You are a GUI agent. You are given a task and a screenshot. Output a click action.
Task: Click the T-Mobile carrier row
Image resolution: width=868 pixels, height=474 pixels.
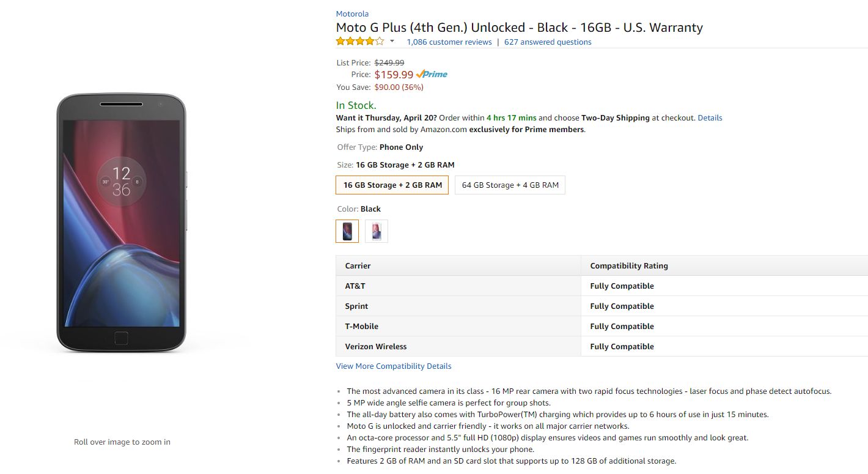coord(362,327)
